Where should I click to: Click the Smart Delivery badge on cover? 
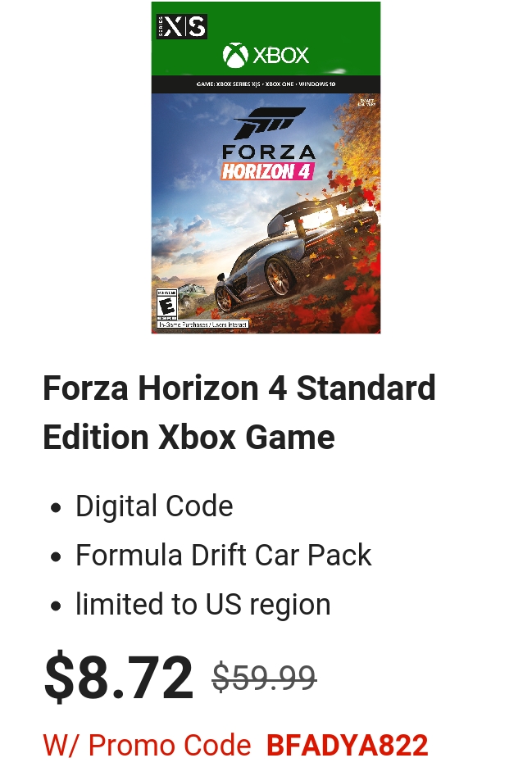tap(366, 102)
